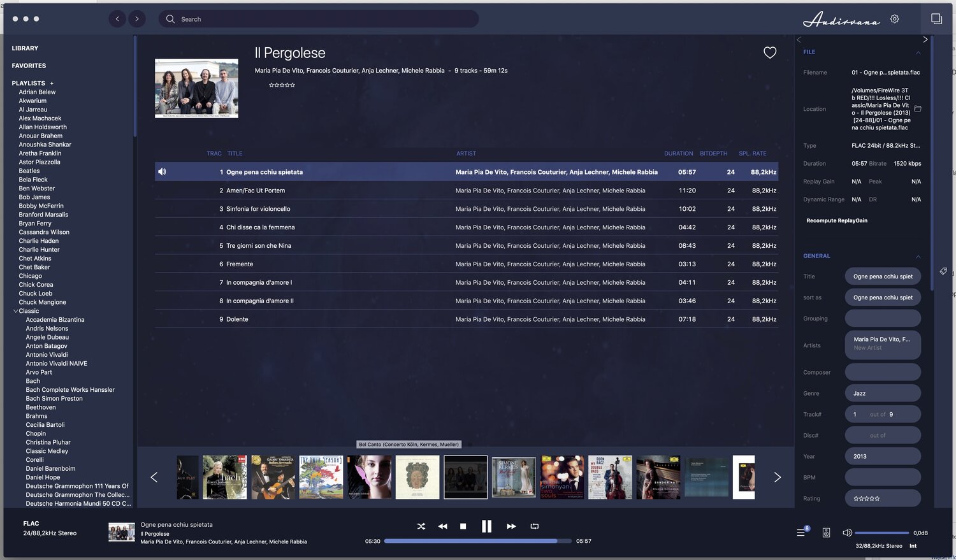Viewport: 956px width, 560px height.
Task: Click the search magnifier icon
Action: click(170, 19)
